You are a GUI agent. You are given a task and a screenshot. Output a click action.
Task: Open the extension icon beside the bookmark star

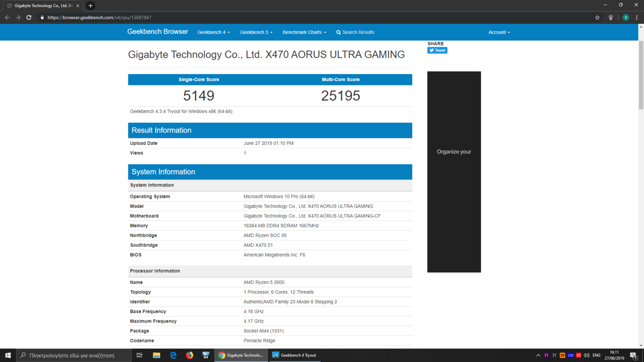pyautogui.click(x=611, y=17)
